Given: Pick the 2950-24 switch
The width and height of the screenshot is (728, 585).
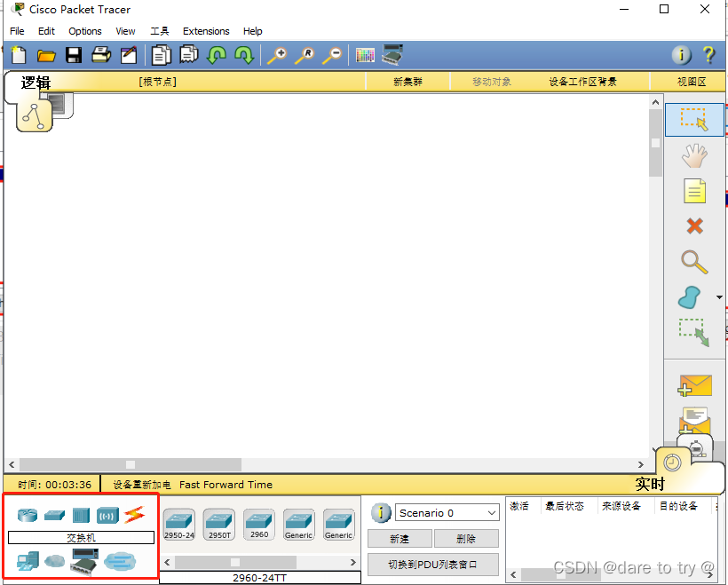Looking at the screenshot, I should coord(179,524).
